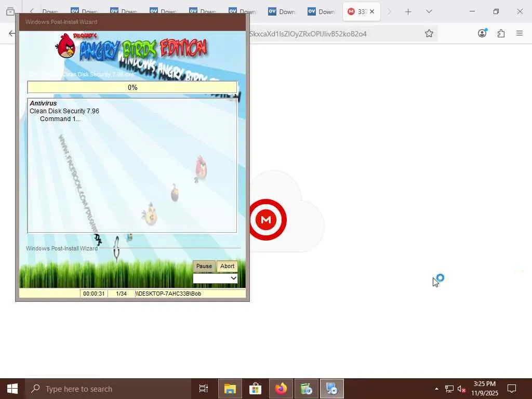Click the browser back arrow
This screenshot has height=399, width=532.
pyautogui.click(x=12, y=33)
